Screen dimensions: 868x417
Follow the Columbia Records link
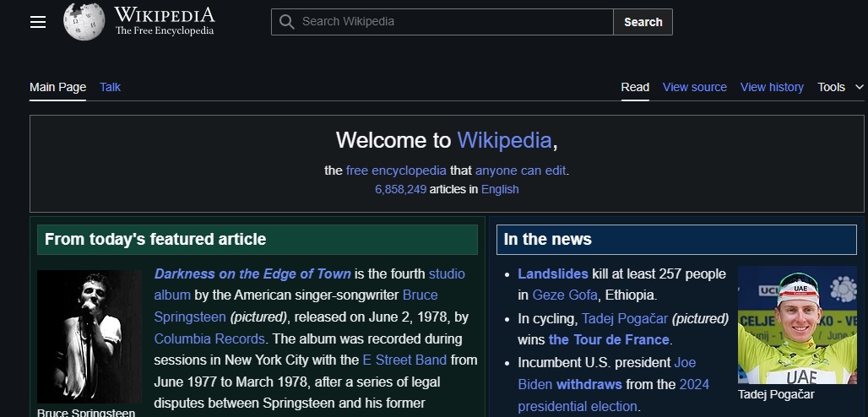209,338
